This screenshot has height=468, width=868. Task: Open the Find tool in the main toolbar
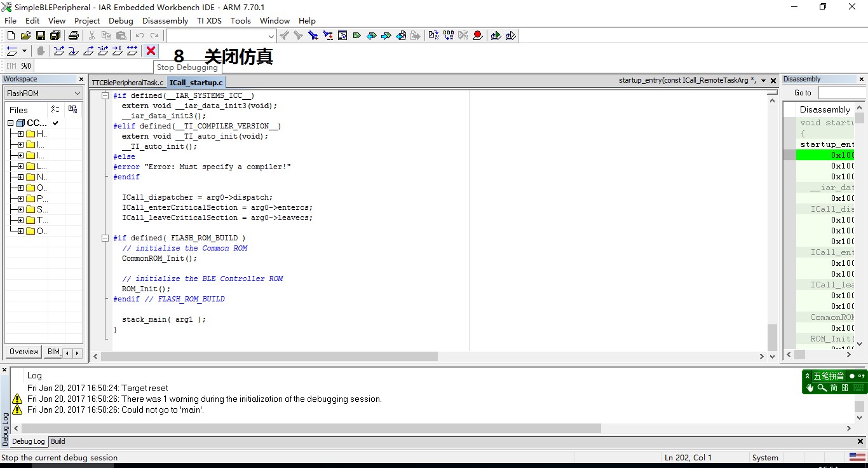(x=313, y=36)
